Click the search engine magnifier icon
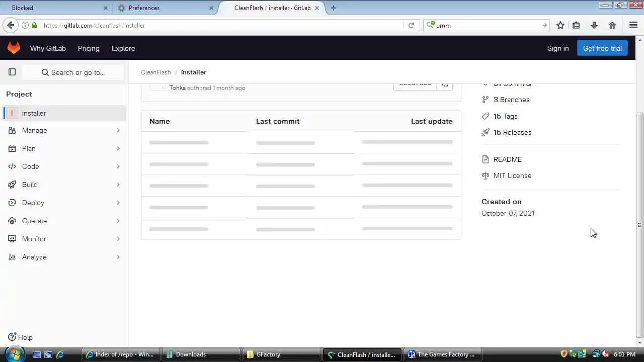The height and width of the screenshot is (362, 644). click(431, 25)
